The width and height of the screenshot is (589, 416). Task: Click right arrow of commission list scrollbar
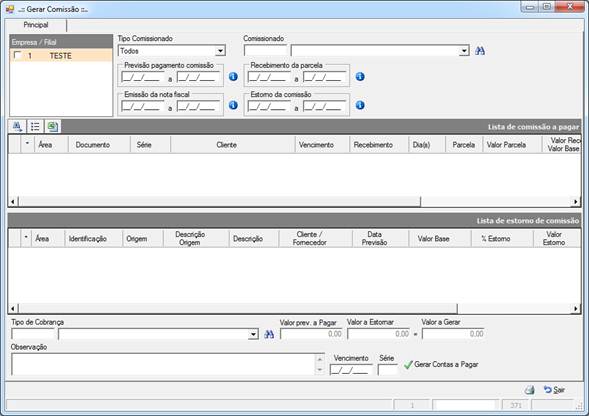575,202
